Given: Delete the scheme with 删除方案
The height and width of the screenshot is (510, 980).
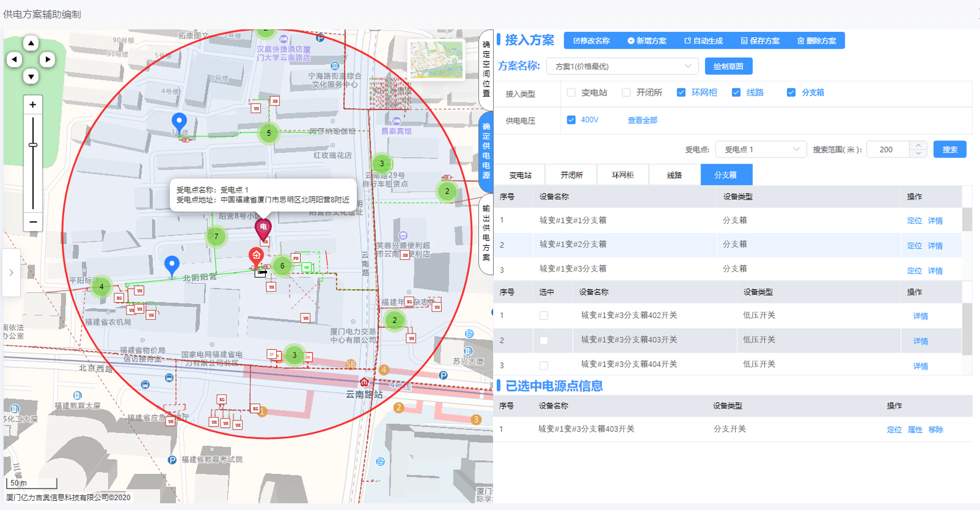Looking at the screenshot, I should (x=817, y=41).
